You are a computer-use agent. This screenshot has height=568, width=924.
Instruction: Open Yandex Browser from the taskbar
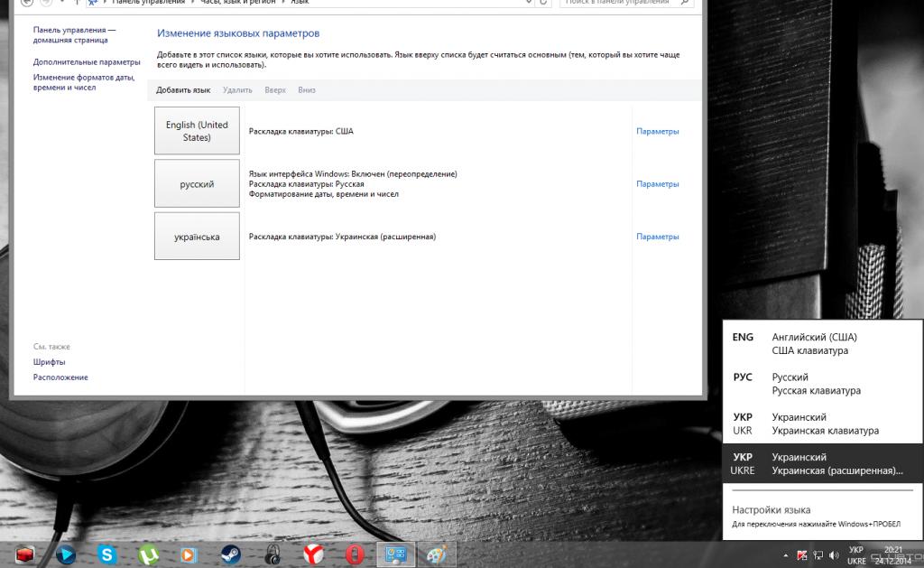(313, 554)
